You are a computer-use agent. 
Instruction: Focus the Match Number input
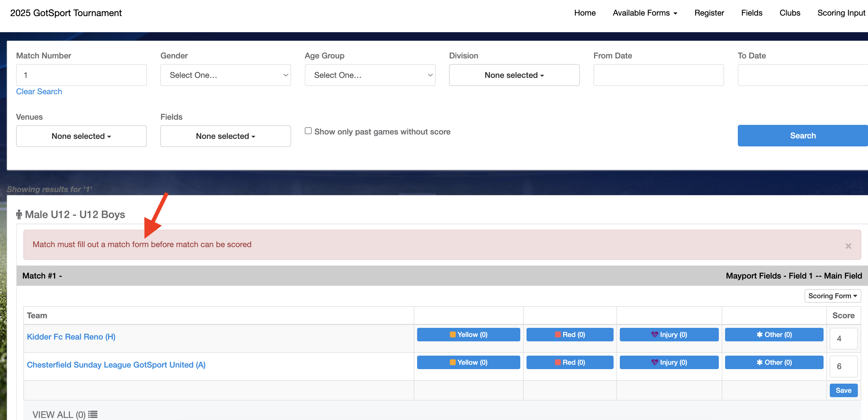pyautogui.click(x=81, y=75)
